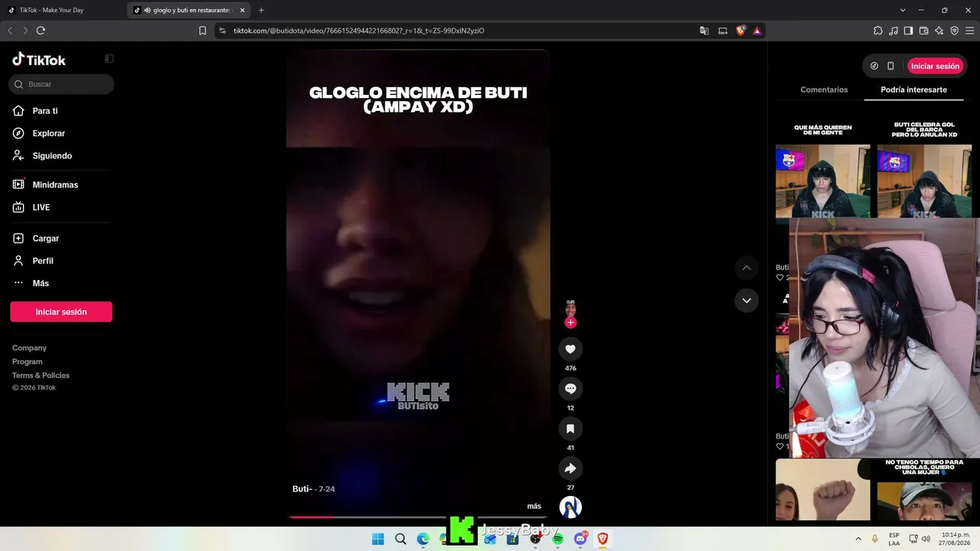Launch Microsoft Edge from the taskbar
The height and width of the screenshot is (551, 980).
click(423, 539)
